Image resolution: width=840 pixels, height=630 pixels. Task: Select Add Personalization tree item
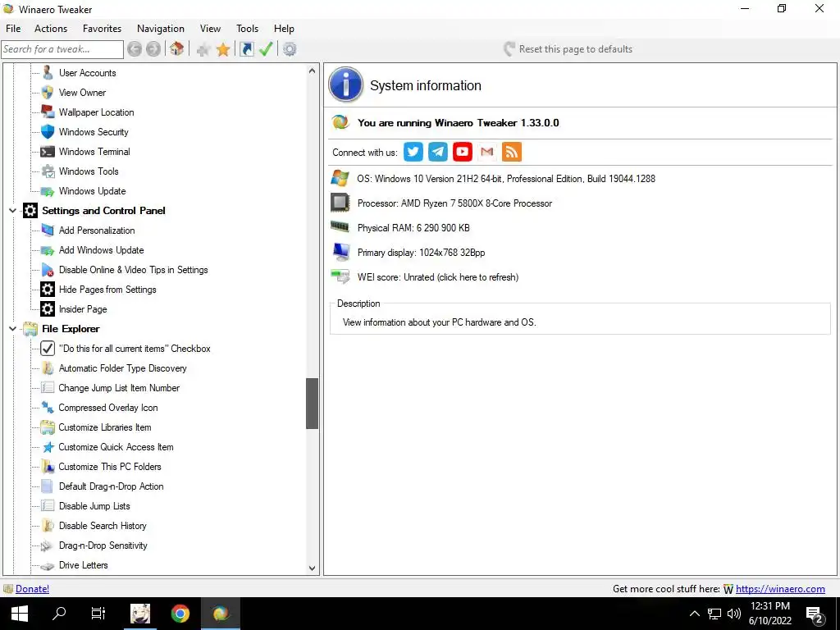(x=97, y=231)
